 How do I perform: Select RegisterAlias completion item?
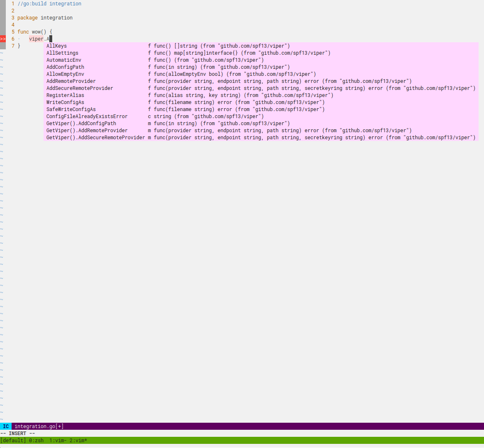pos(261,95)
